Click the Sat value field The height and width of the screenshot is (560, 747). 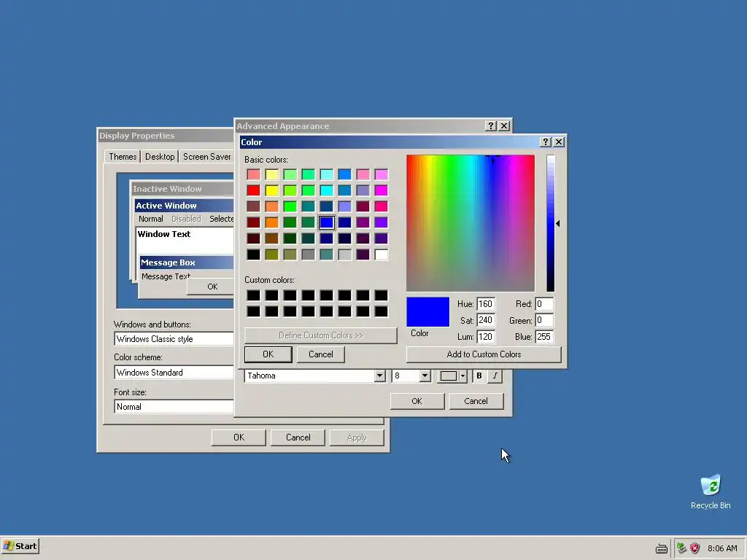tap(485, 320)
